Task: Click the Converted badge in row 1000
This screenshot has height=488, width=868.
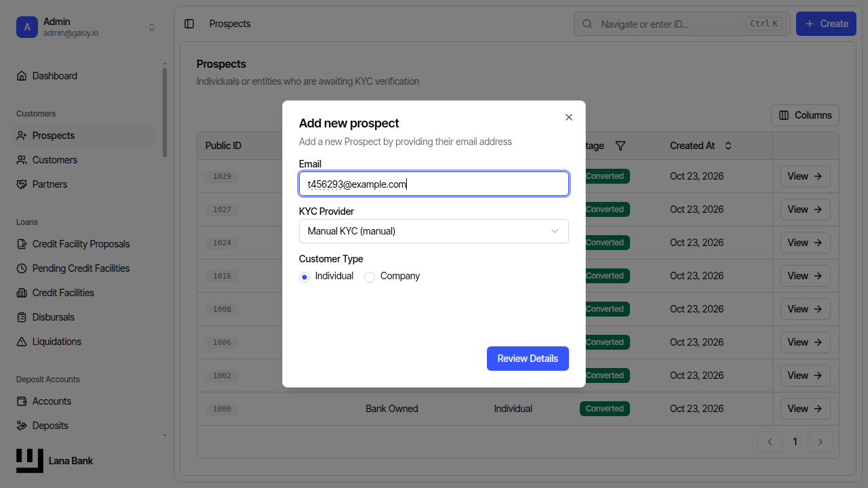Action: click(x=605, y=409)
